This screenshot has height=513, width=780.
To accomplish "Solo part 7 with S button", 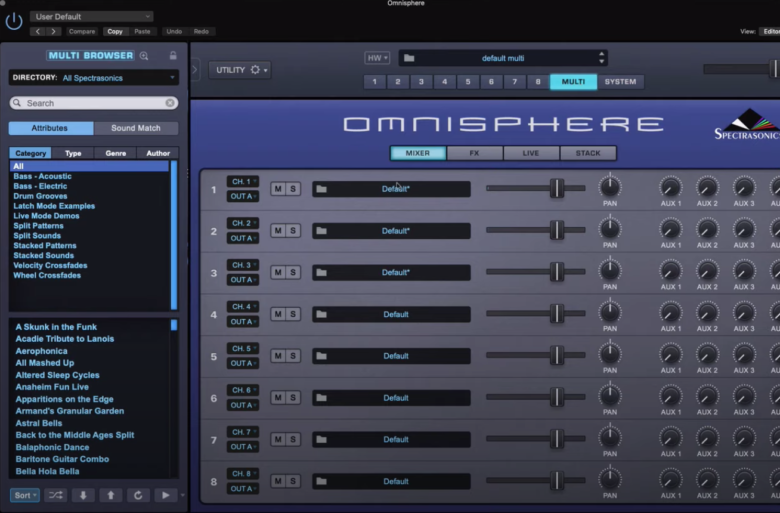I will click(x=293, y=440).
